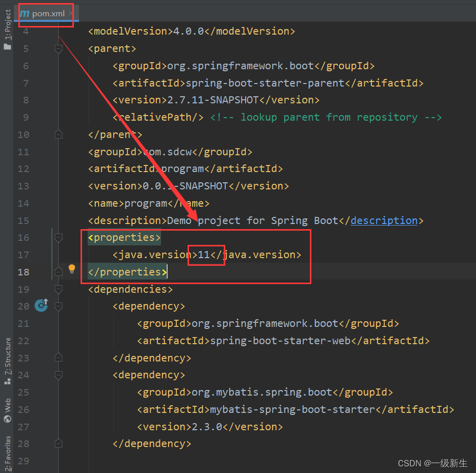The height and width of the screenshot is (473, 476).
Task: Click the gutter run-context icon on line 20
Action: point(41,305)
